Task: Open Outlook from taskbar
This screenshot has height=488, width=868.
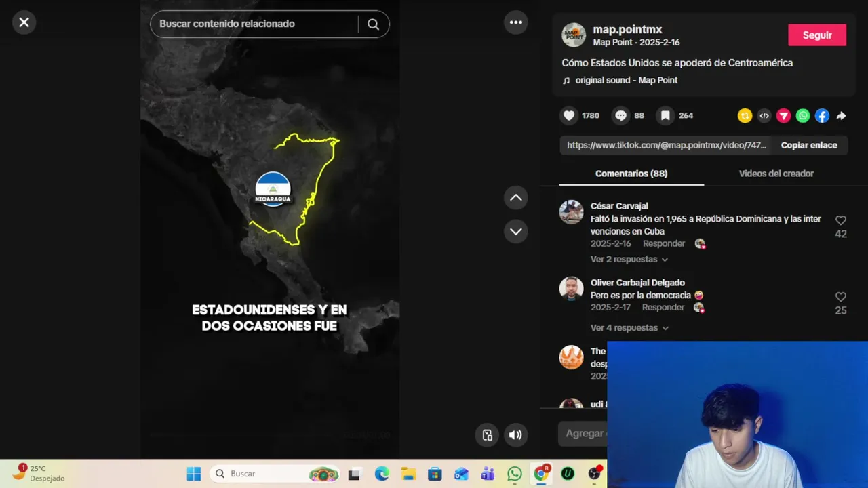Action: [x=461, y=474]
